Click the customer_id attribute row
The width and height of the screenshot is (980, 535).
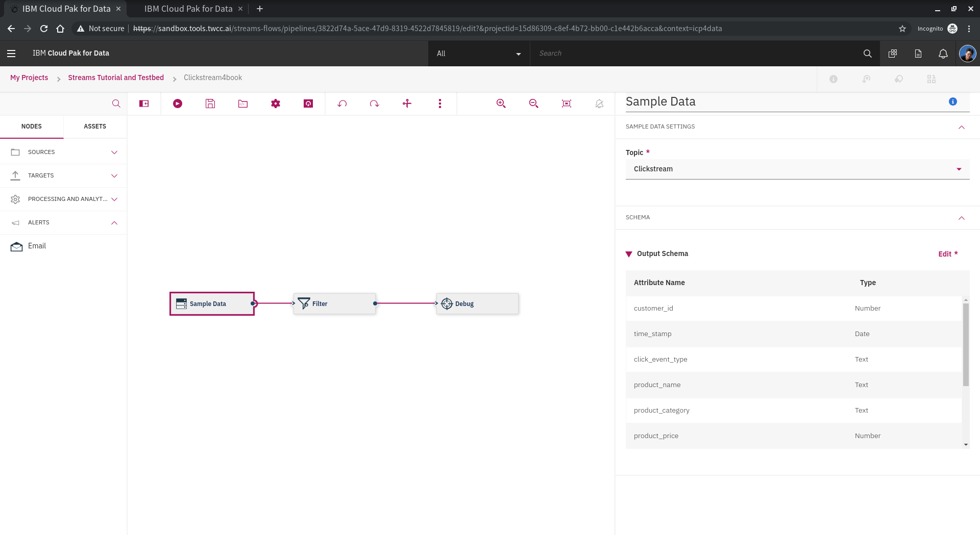click(x=794, y=309)
